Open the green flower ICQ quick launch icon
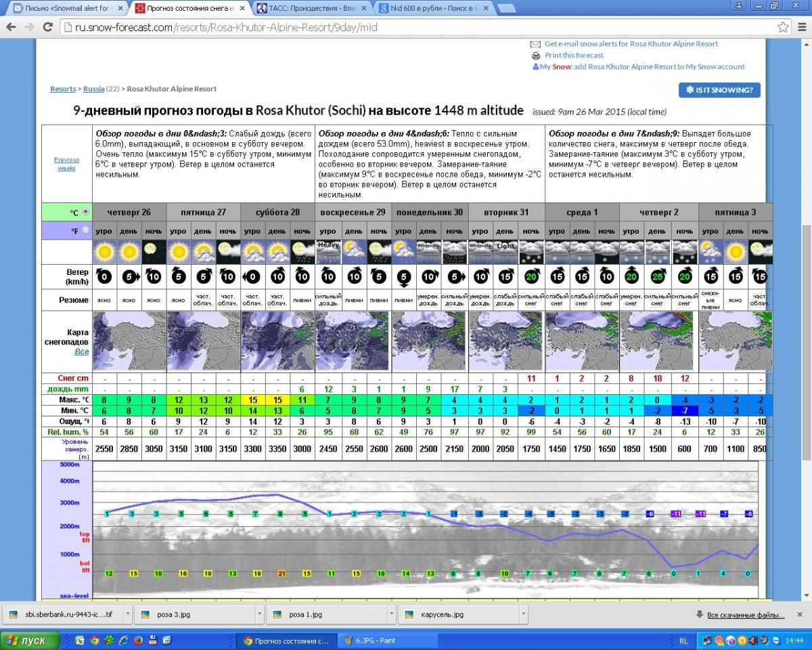The height and width of the screenshot is (650, 812). [x=110, y=640]
